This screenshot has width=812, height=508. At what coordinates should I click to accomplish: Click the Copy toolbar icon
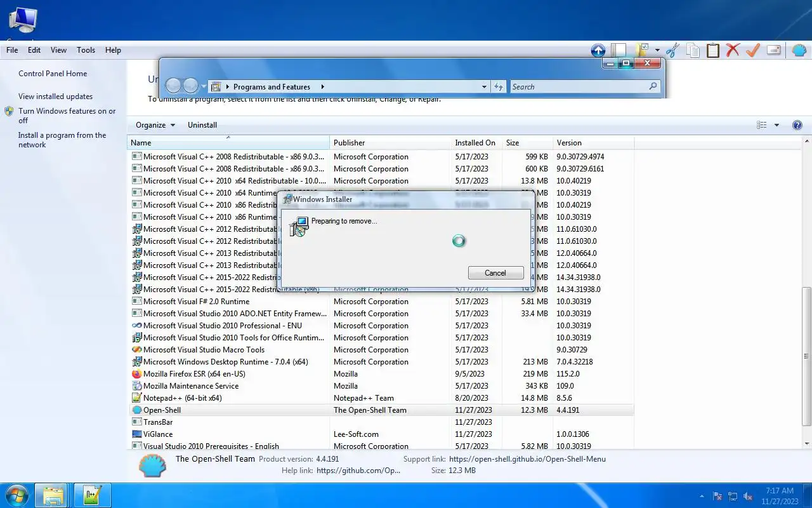(x=693, y=50)
